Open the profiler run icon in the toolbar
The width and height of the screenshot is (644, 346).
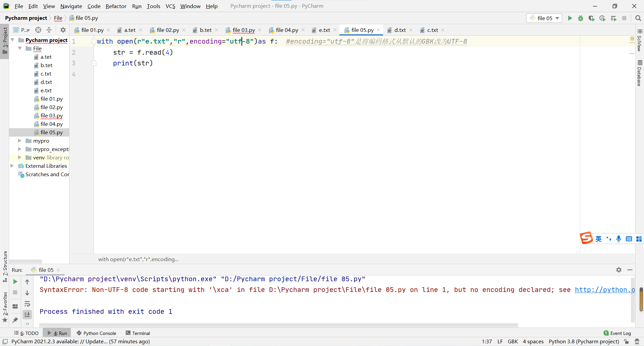[602, 18]
